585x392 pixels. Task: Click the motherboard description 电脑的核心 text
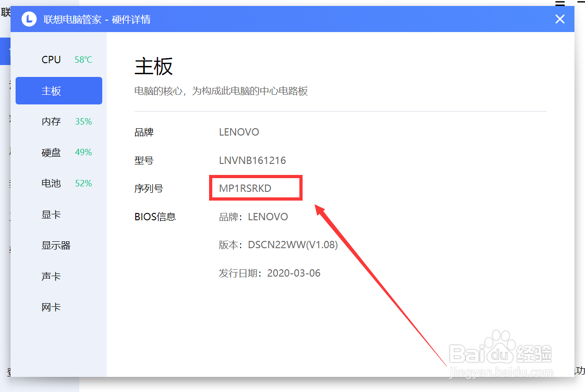pyautogui.click(x=221, y=91)
